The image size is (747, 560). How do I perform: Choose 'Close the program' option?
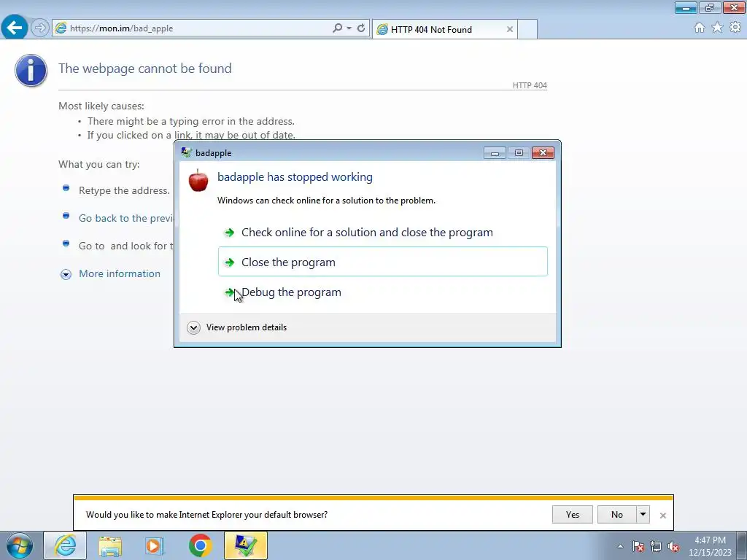pyautogui.click(x=382, y=262)
